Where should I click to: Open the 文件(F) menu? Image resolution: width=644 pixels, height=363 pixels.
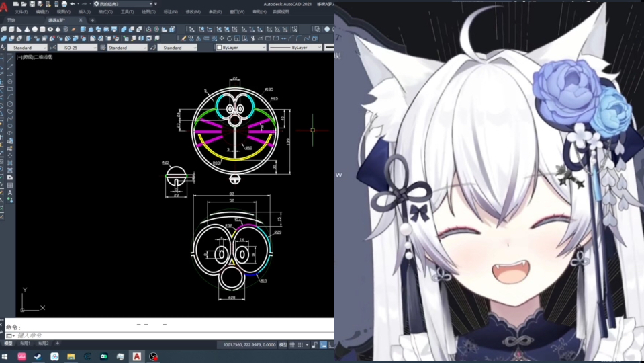[x=21, y=12]
